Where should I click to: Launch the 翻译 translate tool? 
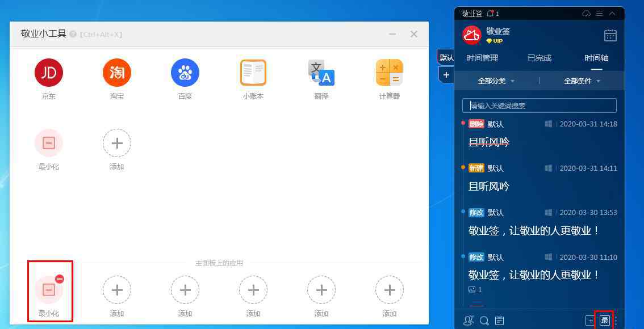(321, 73)
